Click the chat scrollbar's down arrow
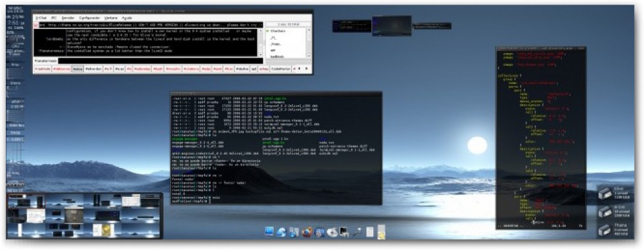The image size is (644, 250). pos(260,54)
